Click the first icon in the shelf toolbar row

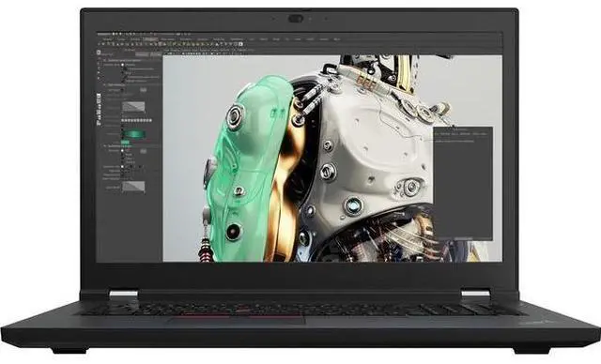tap(100, 44)
